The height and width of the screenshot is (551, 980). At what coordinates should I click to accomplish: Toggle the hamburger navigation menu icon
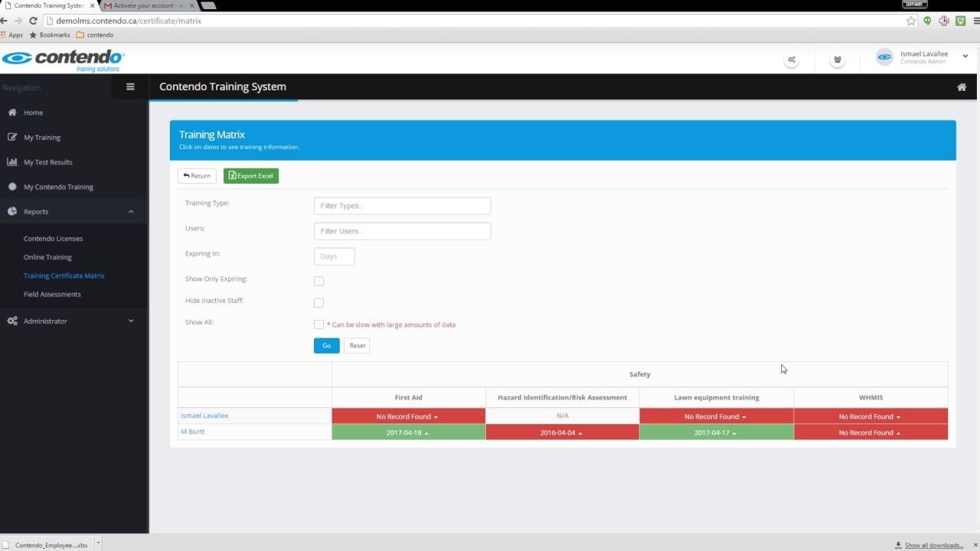pos(130,86)
